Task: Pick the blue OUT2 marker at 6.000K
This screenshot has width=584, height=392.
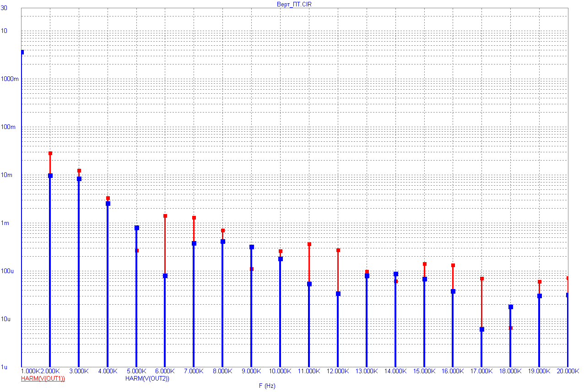Action: [165, 276]
